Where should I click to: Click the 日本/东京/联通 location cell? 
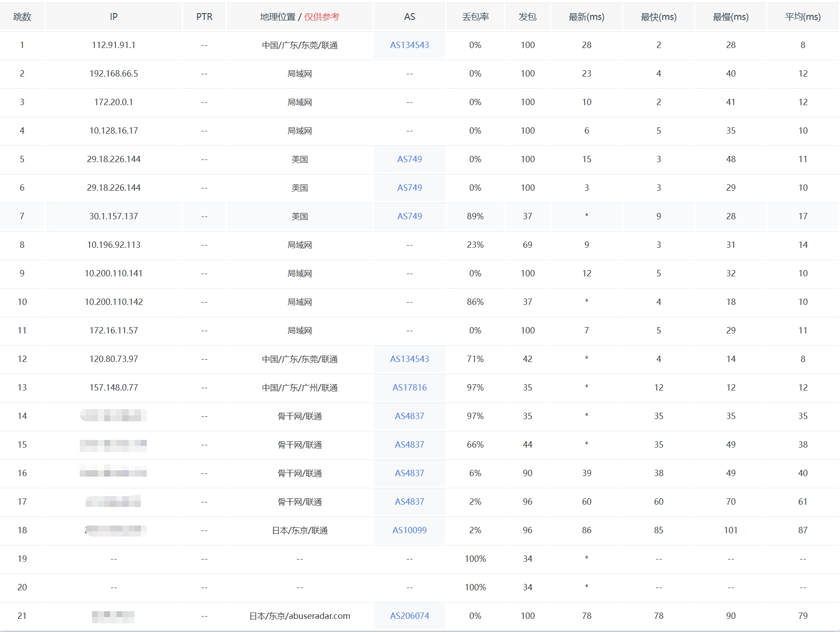[300, 530]
